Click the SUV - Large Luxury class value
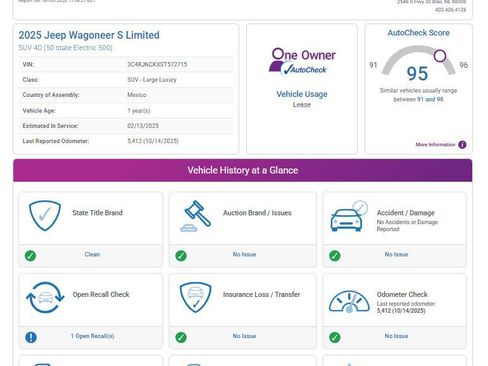This screenshot has width=488, height=366. click(x=152, y=80)
